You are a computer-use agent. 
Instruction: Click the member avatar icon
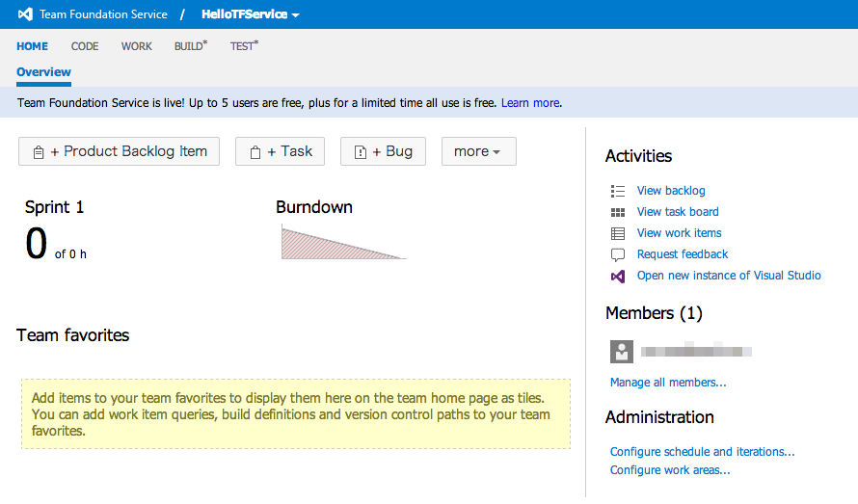click(622, 352)
